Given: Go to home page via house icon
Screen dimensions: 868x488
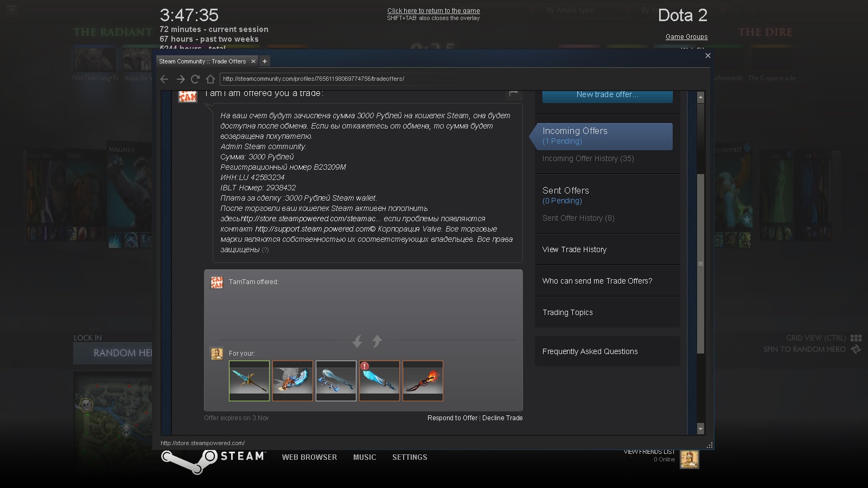Looking at the screenshot, I should [x=210, y=79].
